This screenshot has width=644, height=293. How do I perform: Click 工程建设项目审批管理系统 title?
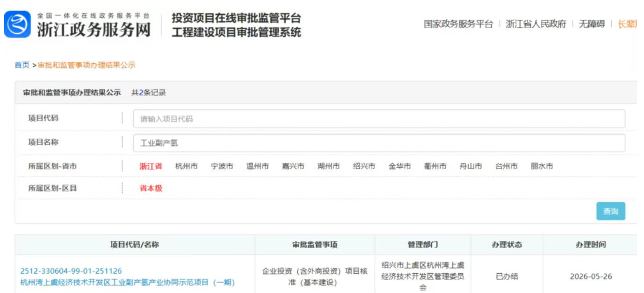[236, 32]
